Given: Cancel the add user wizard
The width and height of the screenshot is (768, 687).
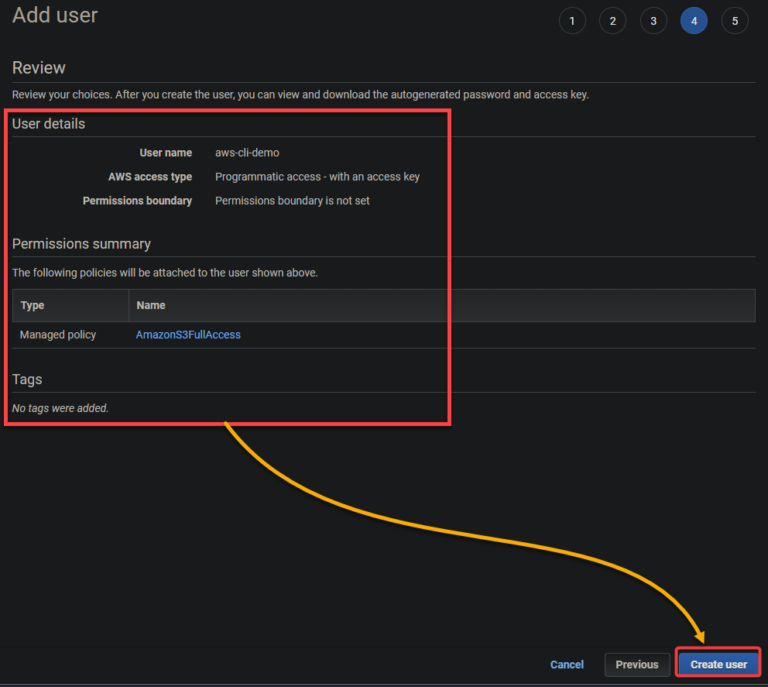Looking at the screenshot, I should click(x=567, y=664).
